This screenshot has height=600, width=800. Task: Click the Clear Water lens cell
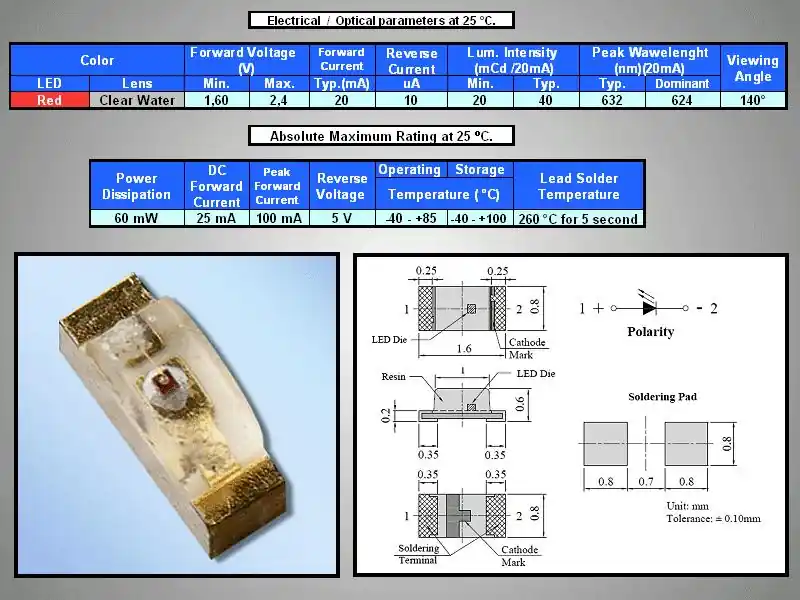pos(137,100)
